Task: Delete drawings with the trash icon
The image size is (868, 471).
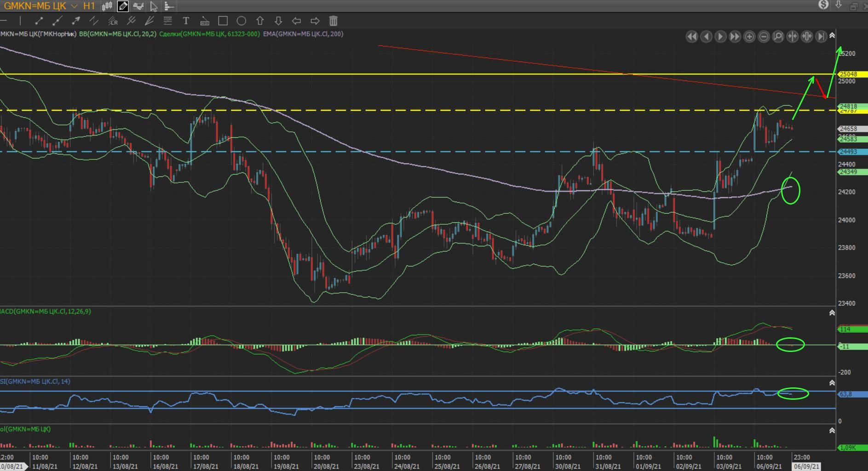Action: tap(333, 21)
